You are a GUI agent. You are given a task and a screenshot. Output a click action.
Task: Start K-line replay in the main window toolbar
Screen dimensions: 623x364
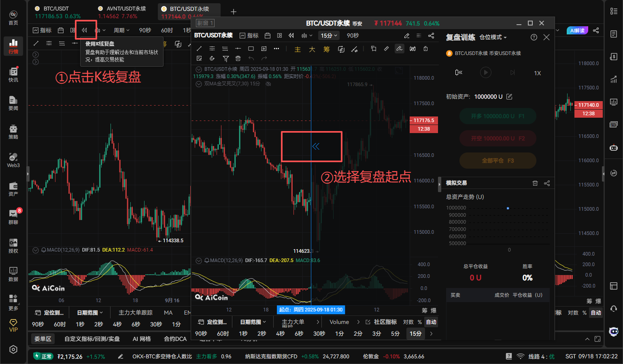(x=85, y=30)
